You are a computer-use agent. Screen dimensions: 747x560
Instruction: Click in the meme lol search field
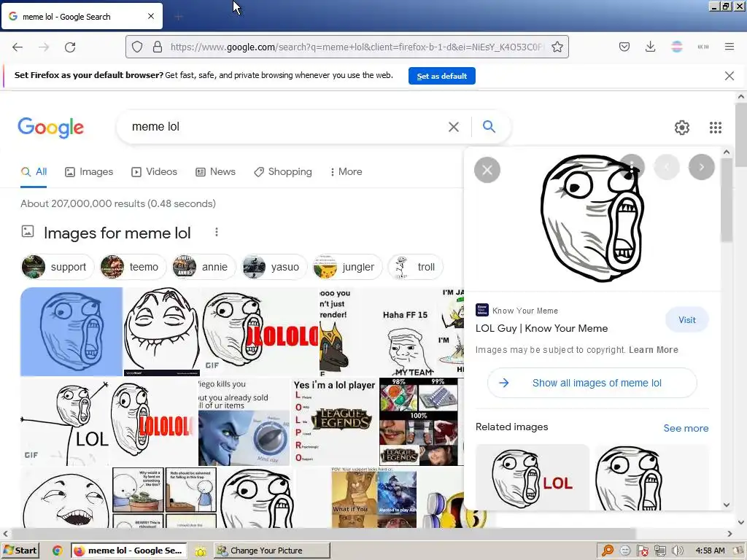point(286,127)
